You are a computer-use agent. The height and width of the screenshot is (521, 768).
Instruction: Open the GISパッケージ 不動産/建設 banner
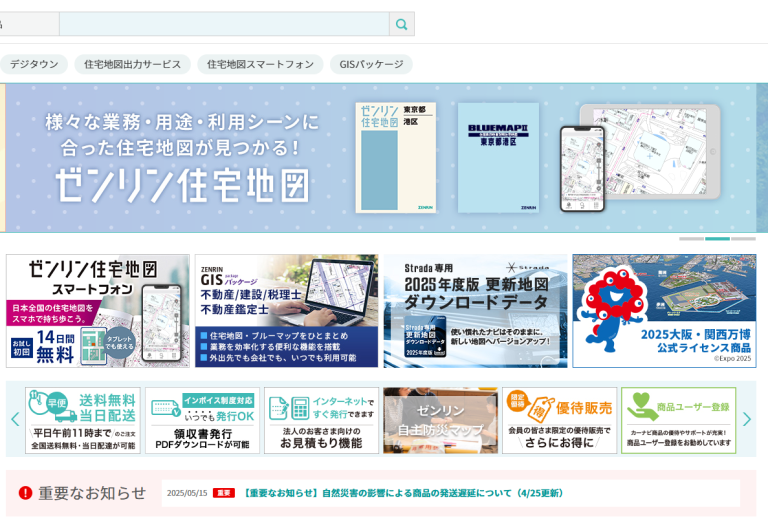(x=287, y=311)
